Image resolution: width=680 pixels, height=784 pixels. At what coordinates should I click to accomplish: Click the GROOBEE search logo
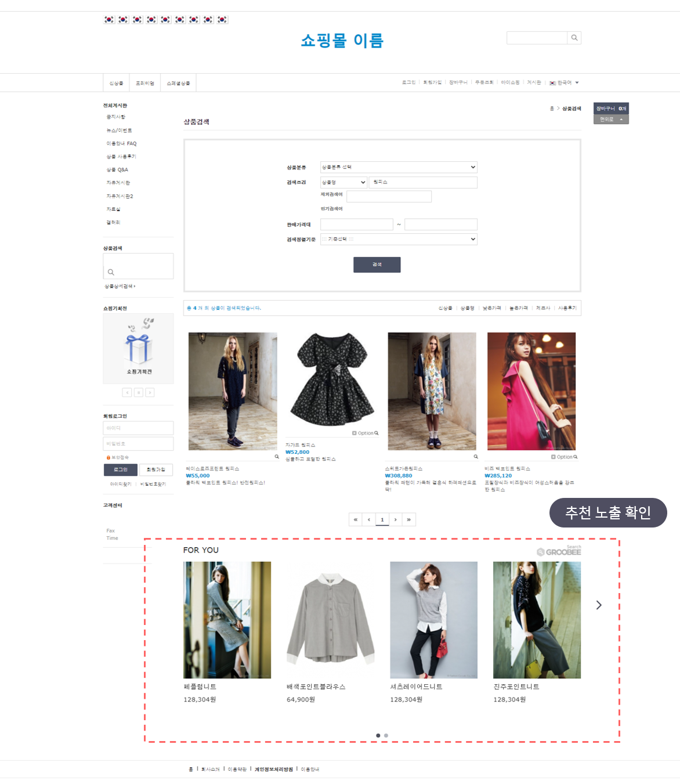click(x=559, y=551)
